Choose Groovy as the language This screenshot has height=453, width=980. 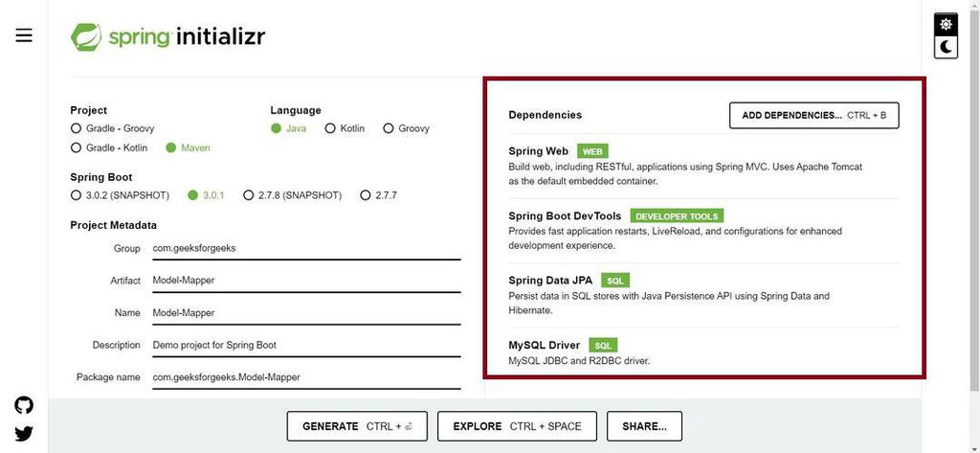point(389,128)
